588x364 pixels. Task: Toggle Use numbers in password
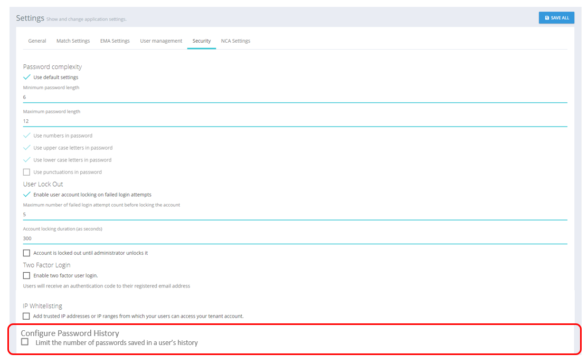click(x=27, y=136)
